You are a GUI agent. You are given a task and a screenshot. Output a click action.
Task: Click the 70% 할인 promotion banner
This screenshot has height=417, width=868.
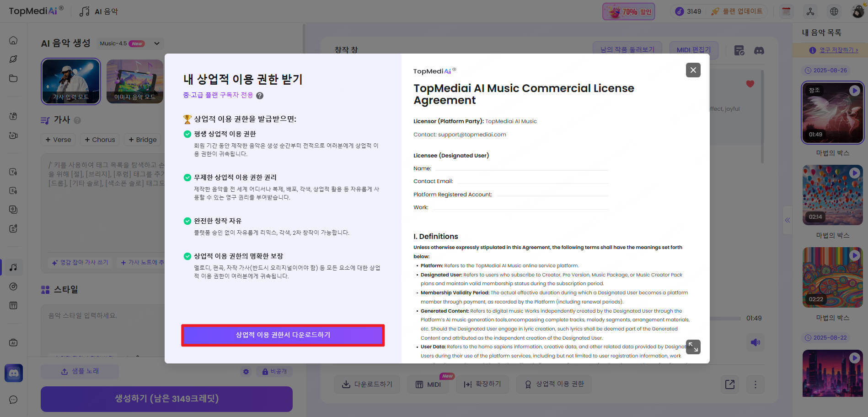628,11
